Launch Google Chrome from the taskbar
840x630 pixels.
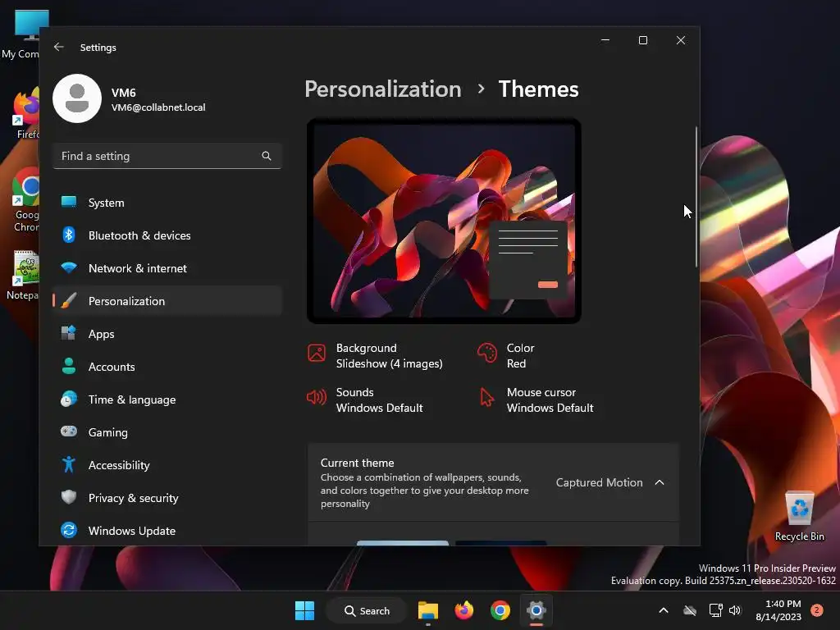500,610
